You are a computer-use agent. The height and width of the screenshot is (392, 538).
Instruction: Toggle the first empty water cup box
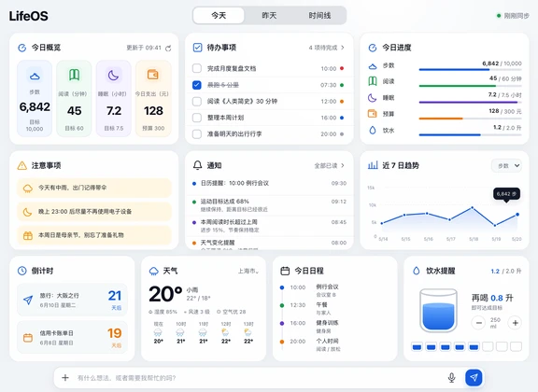(488, 346)
